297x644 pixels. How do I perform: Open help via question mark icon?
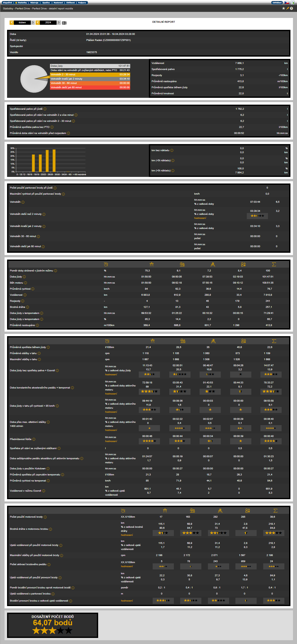click(291, 8)
